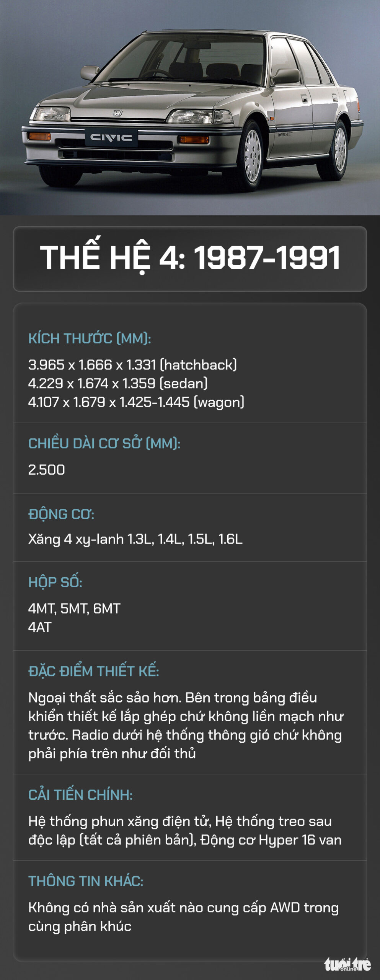
Task: Click the "CẢI TIẾN CHÍNH:" heading
Action: click(80, 795)
